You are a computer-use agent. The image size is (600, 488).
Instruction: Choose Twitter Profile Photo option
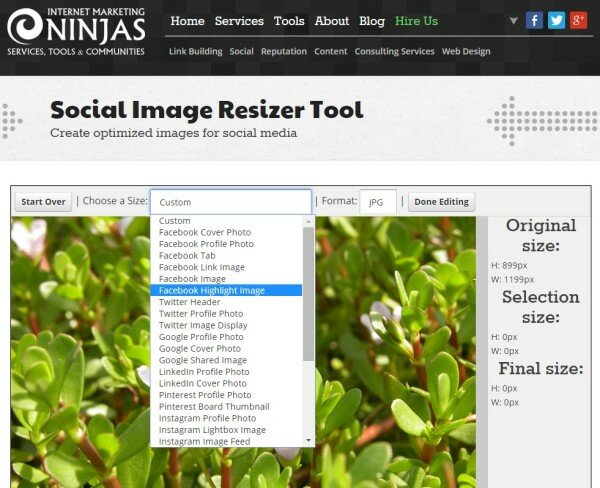point(226,313)
